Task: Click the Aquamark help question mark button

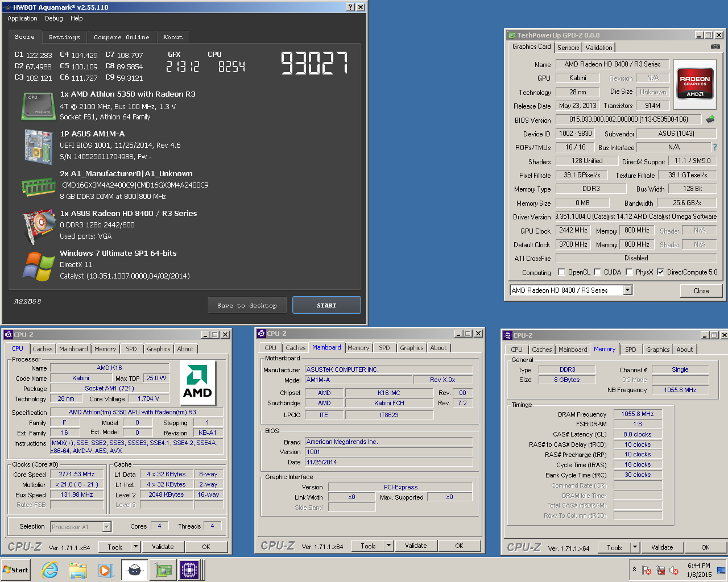Action: [x=351, y=7]
